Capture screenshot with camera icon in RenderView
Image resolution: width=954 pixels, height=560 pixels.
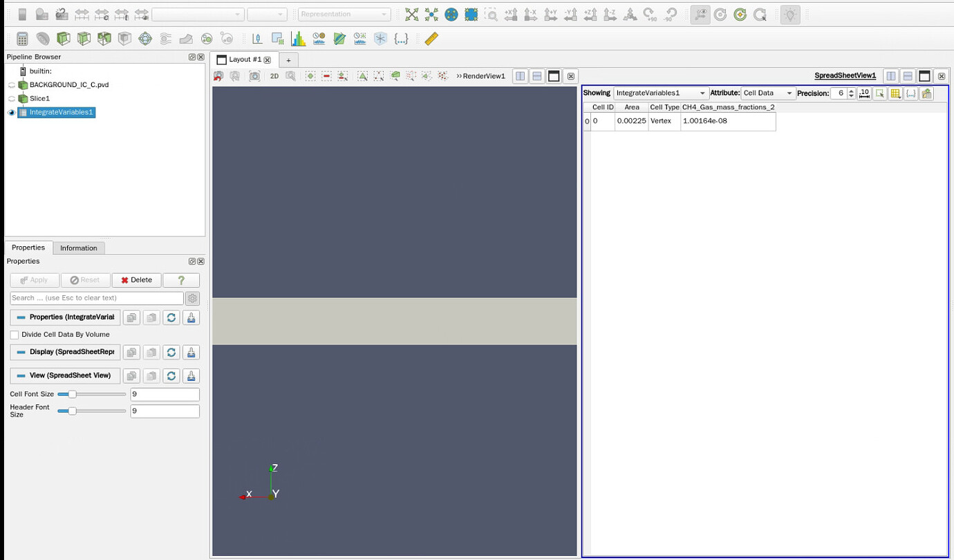point(255,76)
